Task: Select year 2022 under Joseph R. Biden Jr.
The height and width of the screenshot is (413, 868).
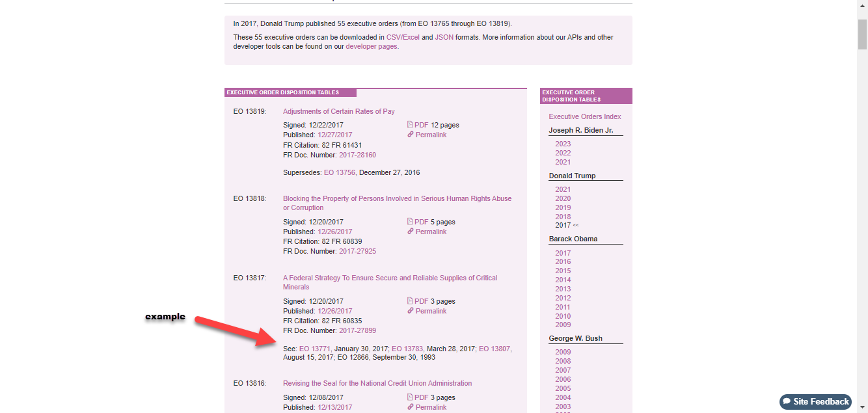Action: point(563,153)
